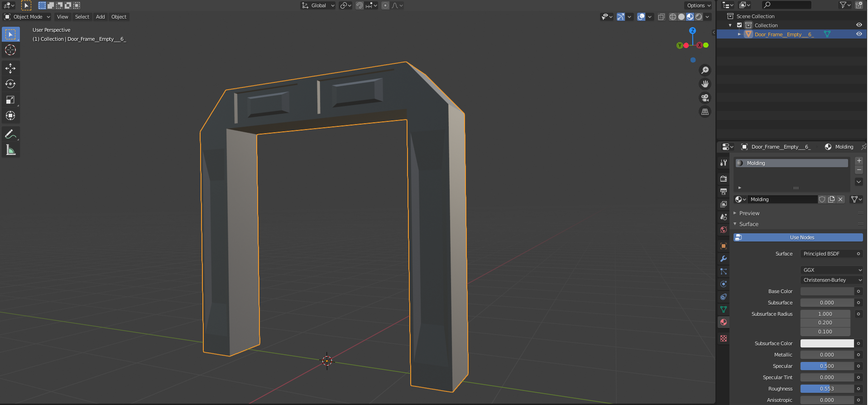Unlink the Molding material with X
The image size is (868, 405).
(x=840, y=199)
